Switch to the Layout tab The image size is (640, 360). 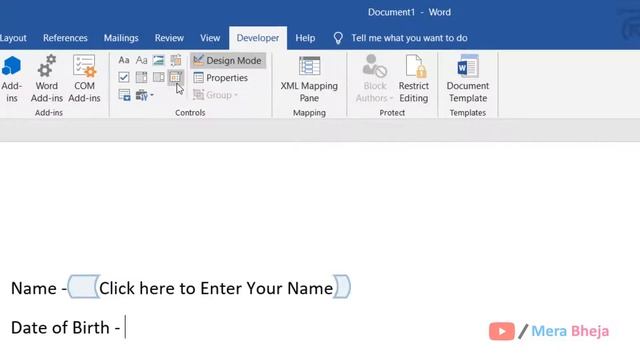(13, 38)
